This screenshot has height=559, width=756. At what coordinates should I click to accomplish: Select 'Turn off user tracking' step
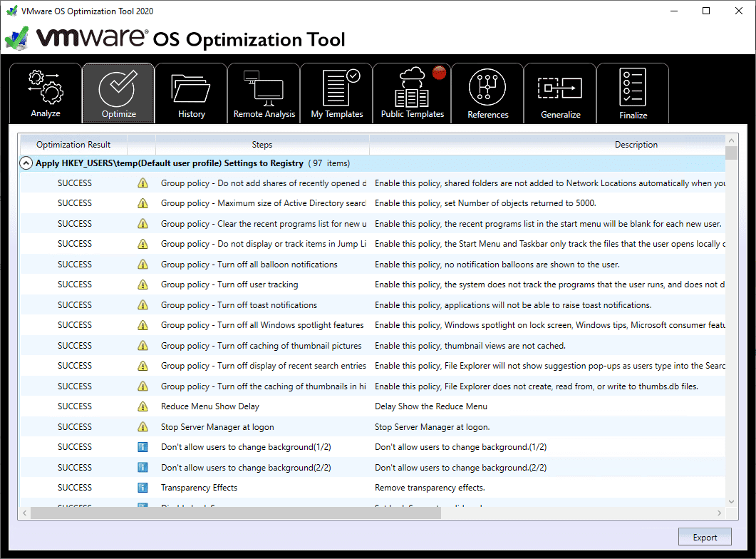tap(229, 284)
